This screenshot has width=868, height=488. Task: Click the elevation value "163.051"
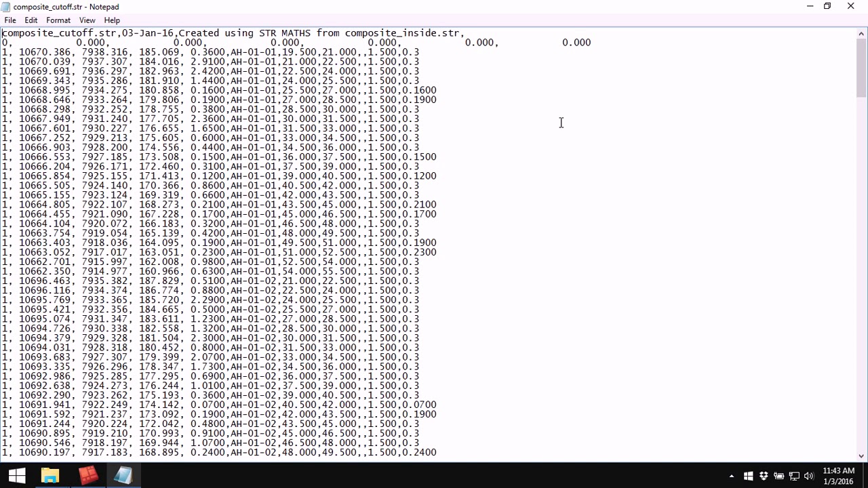[x=159, y=252]
